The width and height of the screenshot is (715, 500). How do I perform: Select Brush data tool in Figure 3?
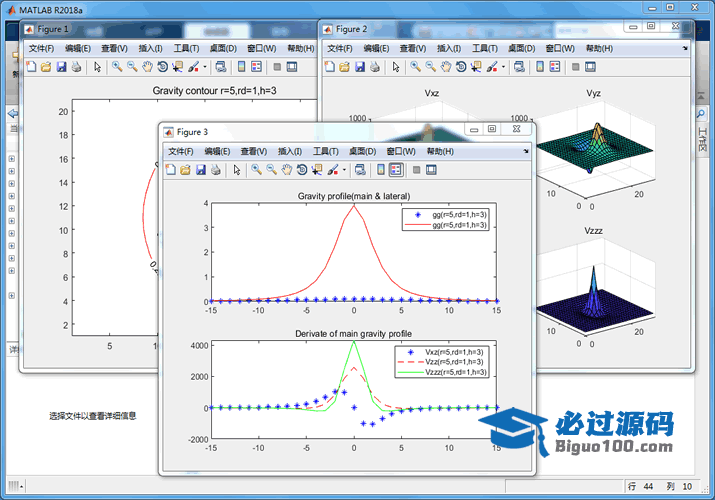[333, 170]
